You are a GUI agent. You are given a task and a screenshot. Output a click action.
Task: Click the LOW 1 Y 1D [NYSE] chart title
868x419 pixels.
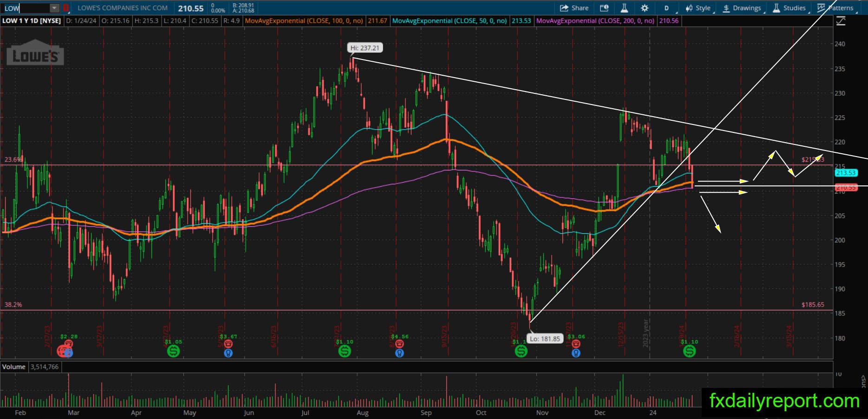(32, 21)
